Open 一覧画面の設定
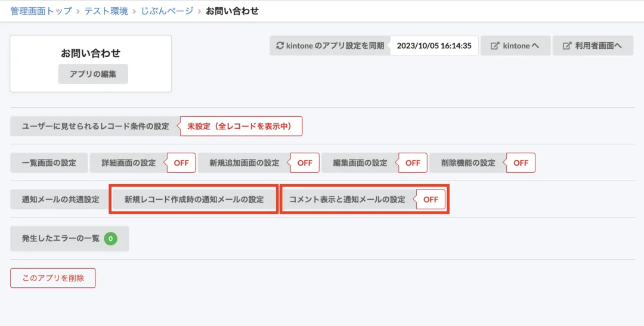The height and width of the screenshot is (326, 644). pyautogui.click(x=49, y=163)
